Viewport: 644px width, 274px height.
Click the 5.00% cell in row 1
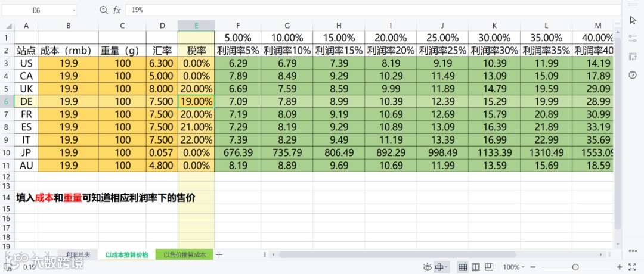tap(238, 38)
